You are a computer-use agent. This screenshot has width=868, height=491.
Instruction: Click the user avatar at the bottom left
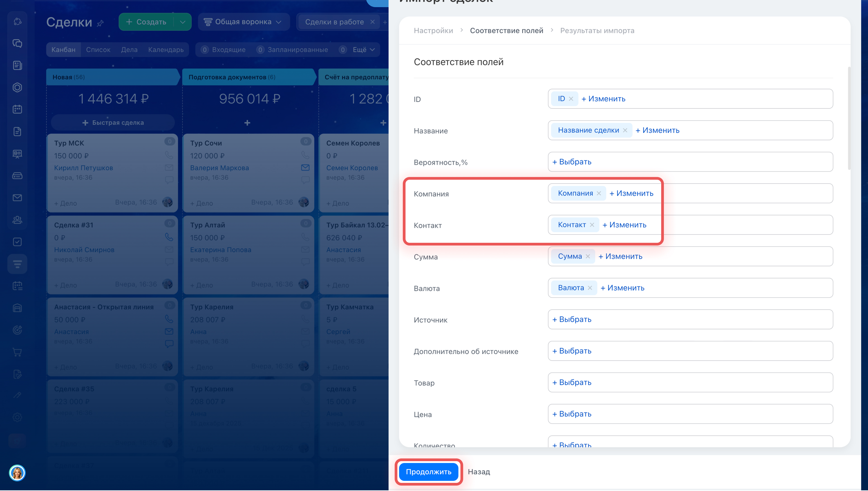tap(17, 473)
